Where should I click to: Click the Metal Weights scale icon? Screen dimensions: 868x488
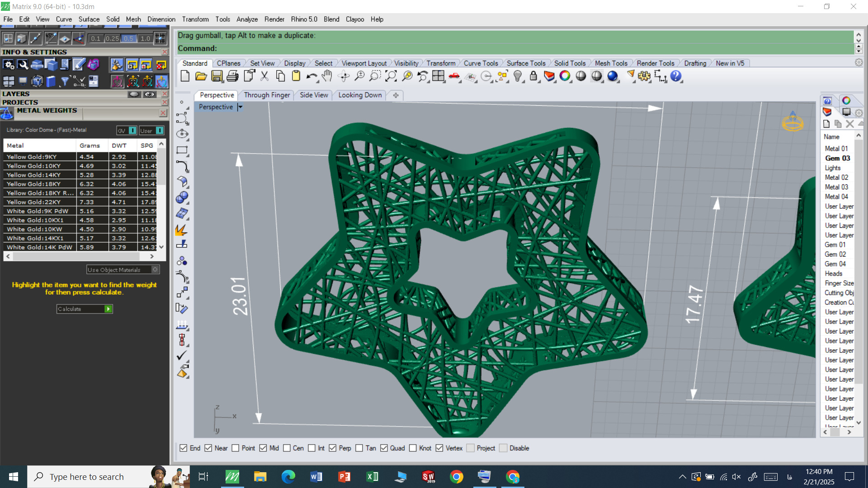7,113
